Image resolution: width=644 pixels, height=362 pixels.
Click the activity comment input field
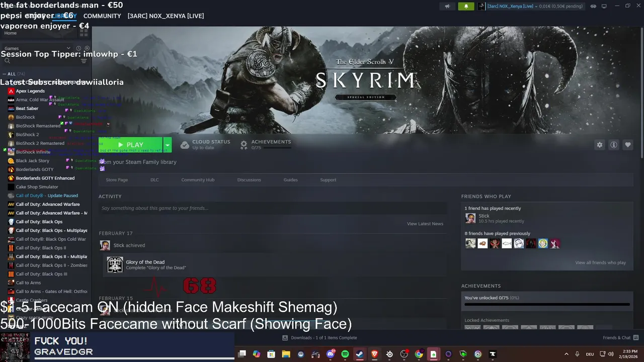coord(273,208)
